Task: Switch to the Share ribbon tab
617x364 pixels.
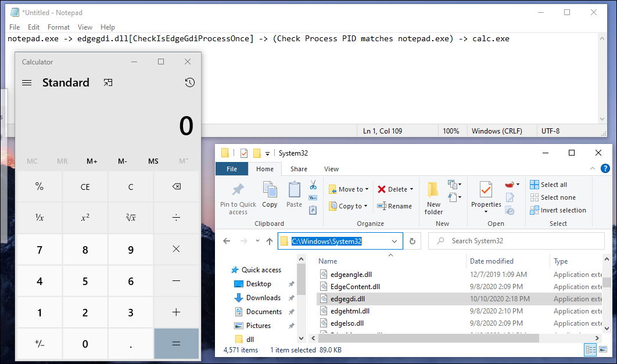Action: (299, 169)
